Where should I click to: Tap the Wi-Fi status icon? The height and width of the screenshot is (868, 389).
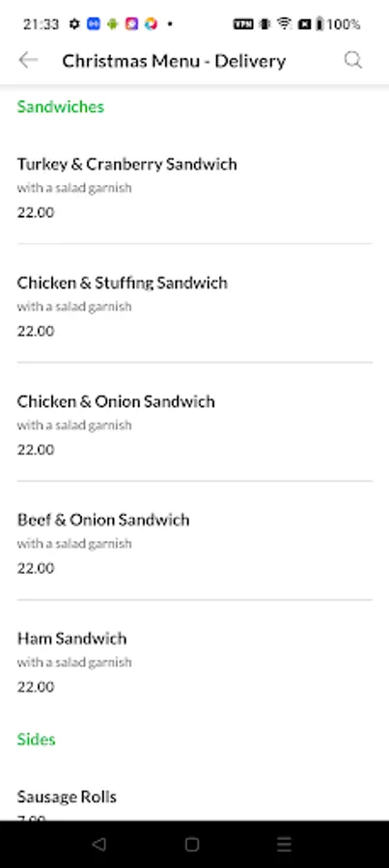pos(284,24)
